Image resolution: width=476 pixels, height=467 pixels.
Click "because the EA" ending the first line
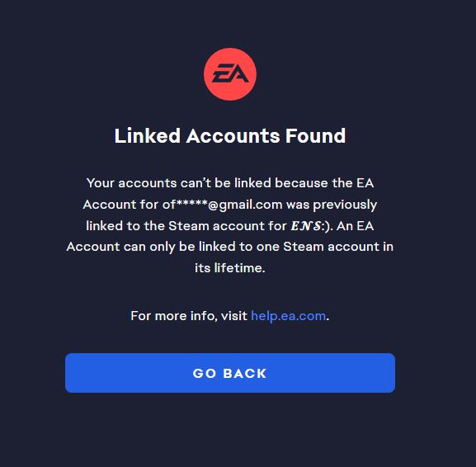tap(324, 183)
